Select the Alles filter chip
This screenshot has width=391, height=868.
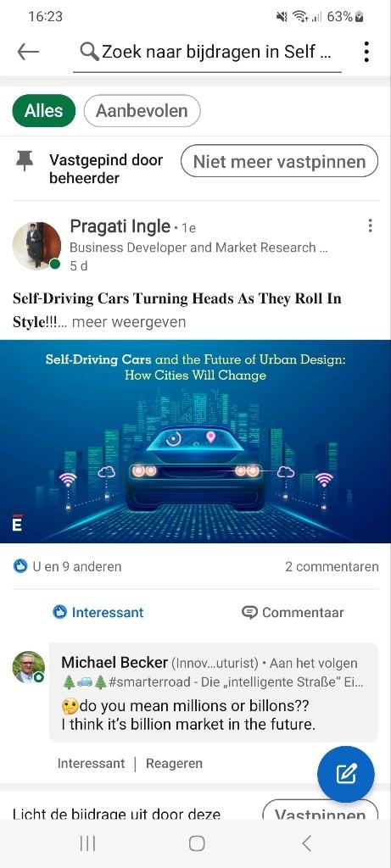[x=44, y=111]
